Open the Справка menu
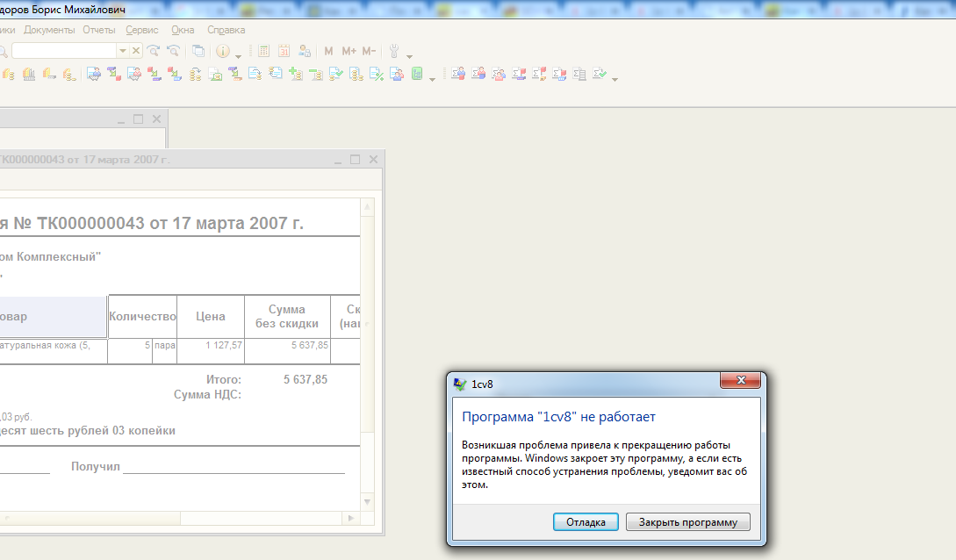 coord(226,30)
